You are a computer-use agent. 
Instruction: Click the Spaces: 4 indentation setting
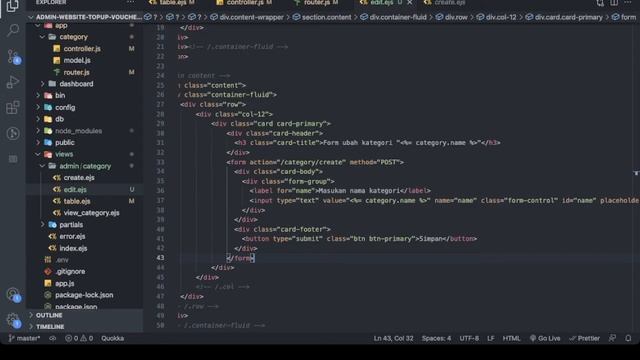pyautogui.click(x=436, y=338)
